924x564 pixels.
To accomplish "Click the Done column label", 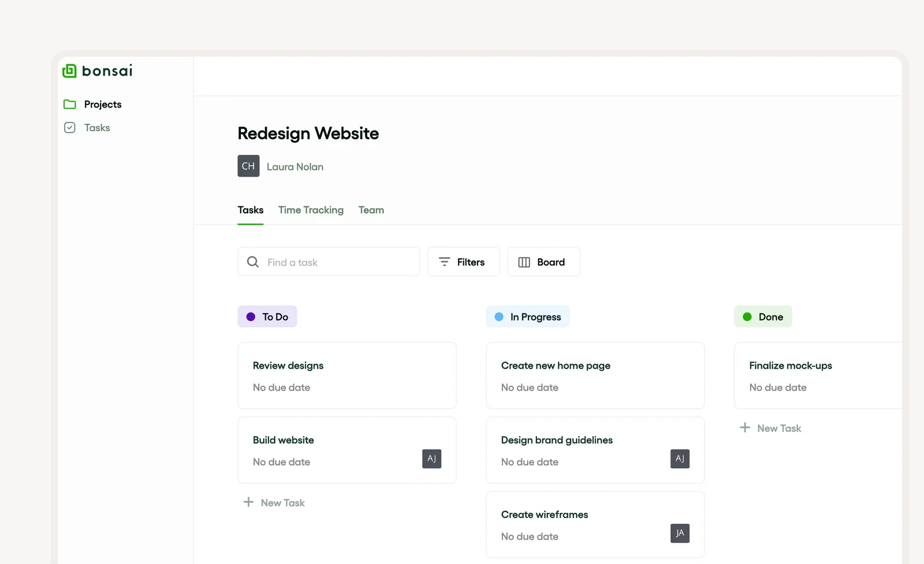I will 763,317.
